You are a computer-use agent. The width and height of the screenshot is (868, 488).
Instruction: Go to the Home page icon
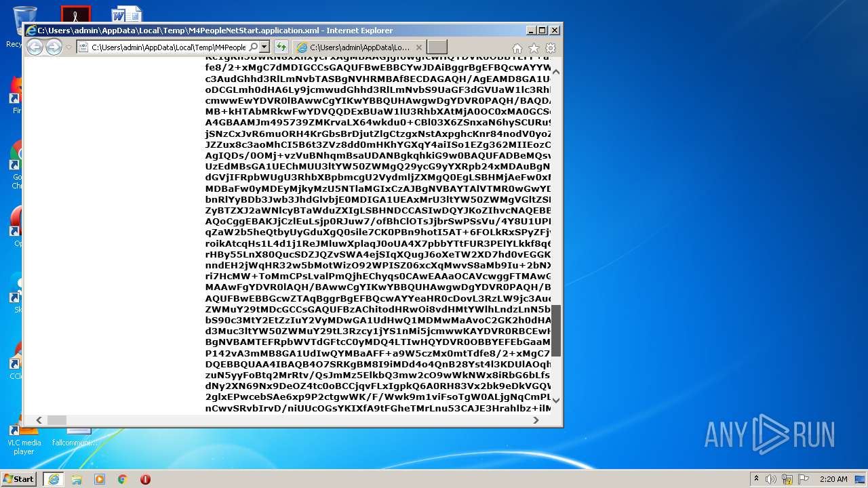click(517, 48)
